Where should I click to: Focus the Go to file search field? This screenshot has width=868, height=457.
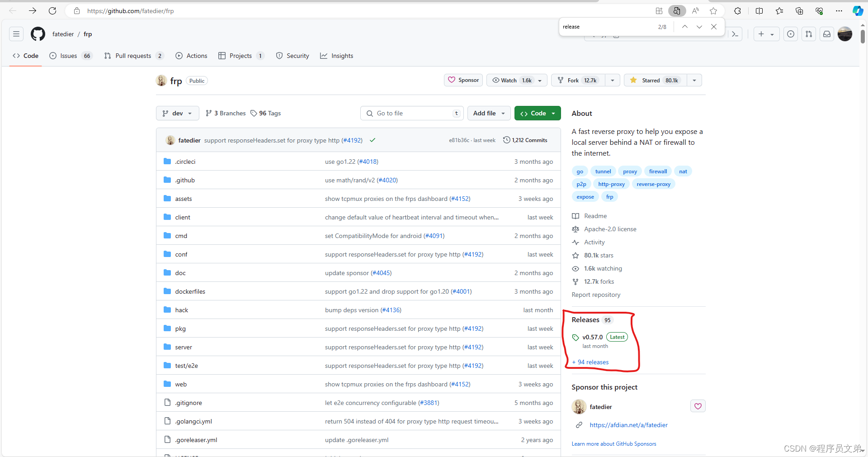click(412, 113)
